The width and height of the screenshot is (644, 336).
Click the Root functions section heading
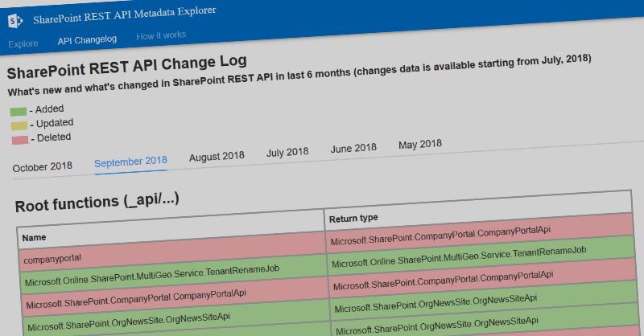click(x=96, y=203)
